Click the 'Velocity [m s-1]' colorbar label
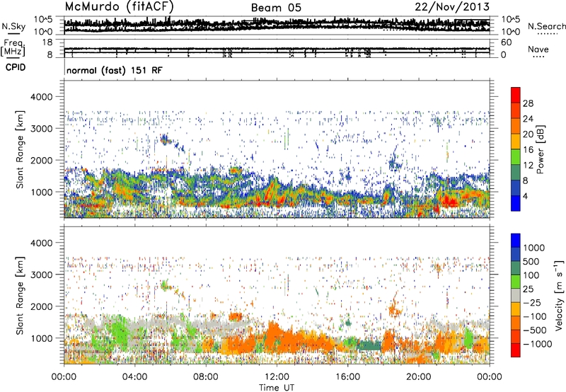The image size is (566, 392). coord(558,295)
